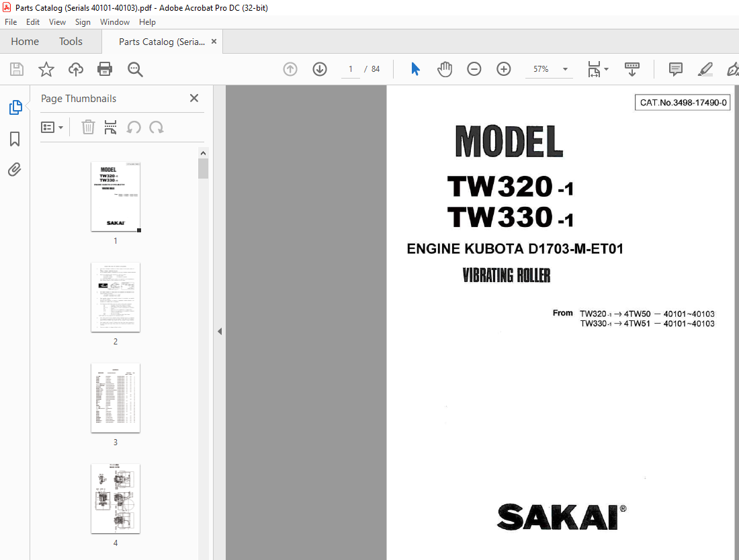This screenshot has height=560, width=739.
Task: Click the Fit page width icon
Action: click(594, 69)
